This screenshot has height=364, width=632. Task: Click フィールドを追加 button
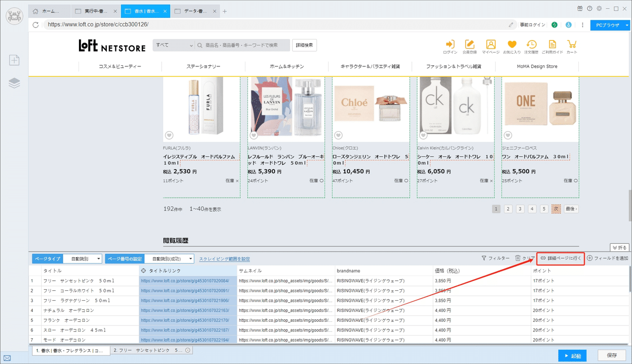[x=608, y=258]
